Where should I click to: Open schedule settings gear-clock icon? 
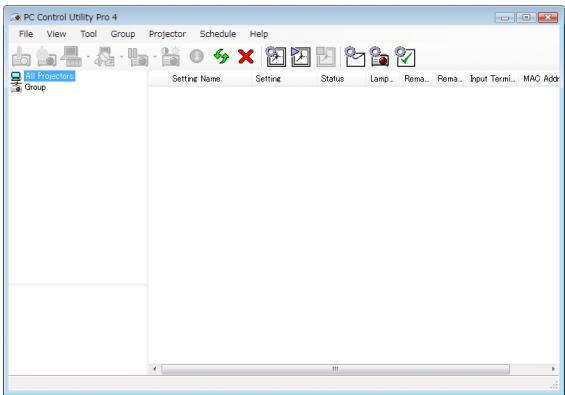[276, 57]
